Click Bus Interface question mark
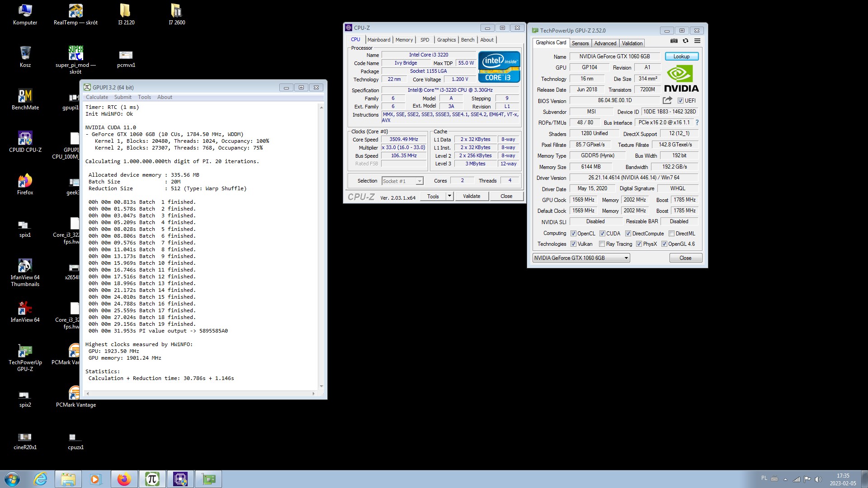The image size is (868, 488). [x=697, y=122]
